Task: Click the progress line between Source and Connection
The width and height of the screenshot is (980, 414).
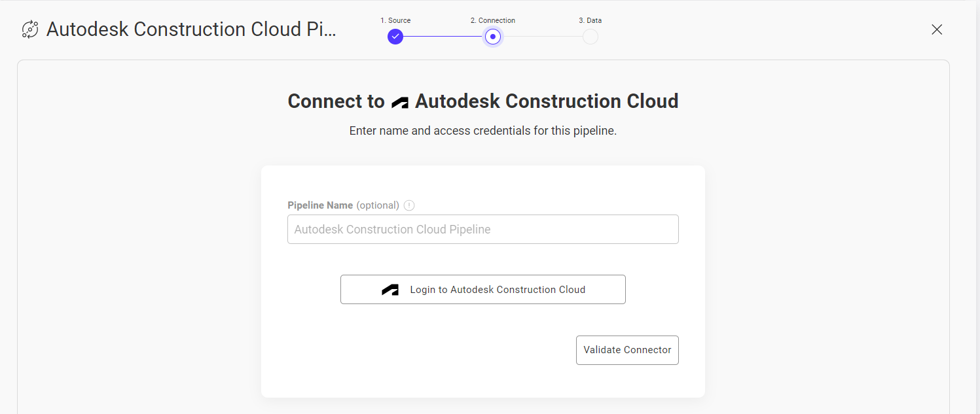Action: point(443,37)
